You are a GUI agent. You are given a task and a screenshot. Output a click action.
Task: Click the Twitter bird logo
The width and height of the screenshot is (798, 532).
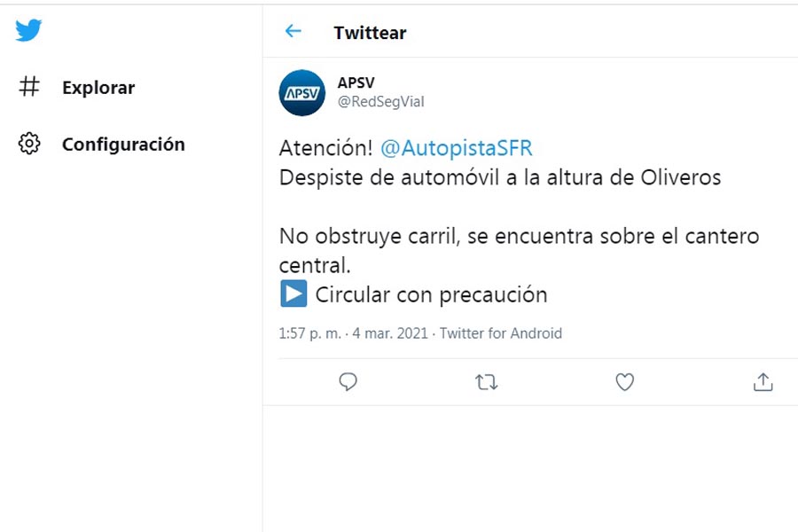[x=28, y=30]
